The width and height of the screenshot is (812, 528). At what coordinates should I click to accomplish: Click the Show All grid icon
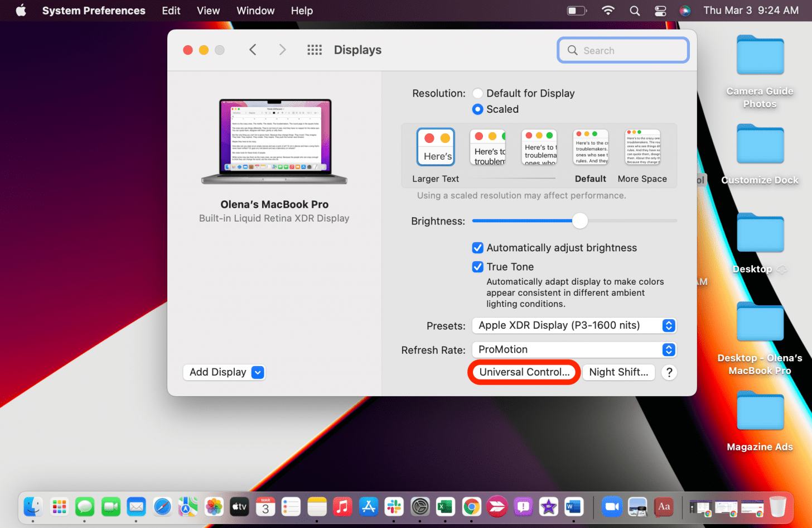pos(315,50)
